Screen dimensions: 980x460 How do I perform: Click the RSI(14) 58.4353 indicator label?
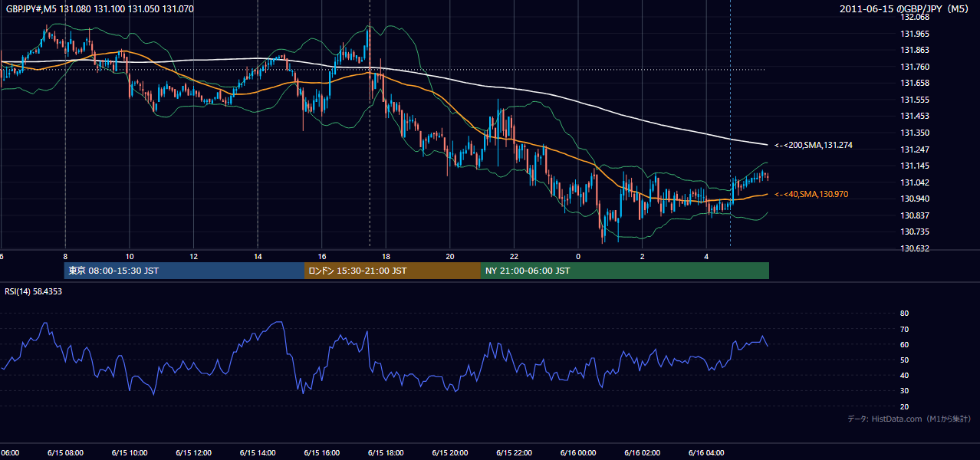[34, 291]
